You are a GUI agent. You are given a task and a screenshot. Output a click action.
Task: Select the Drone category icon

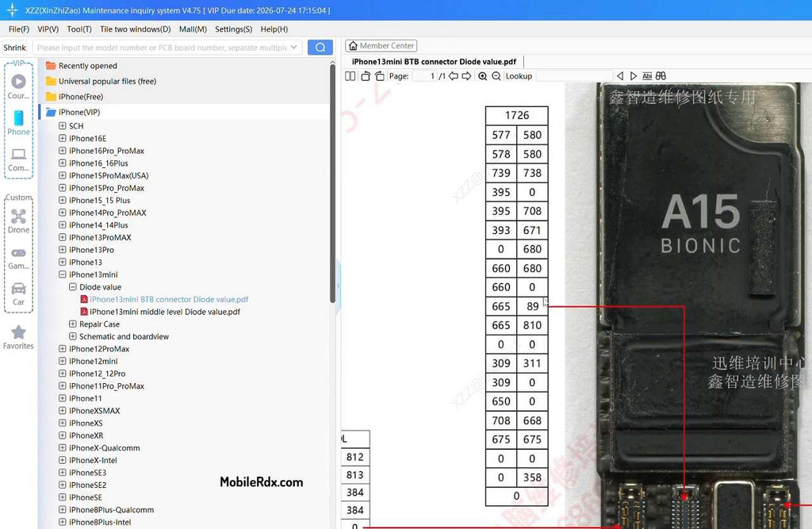pyautogui.click(x=18, y=221)
